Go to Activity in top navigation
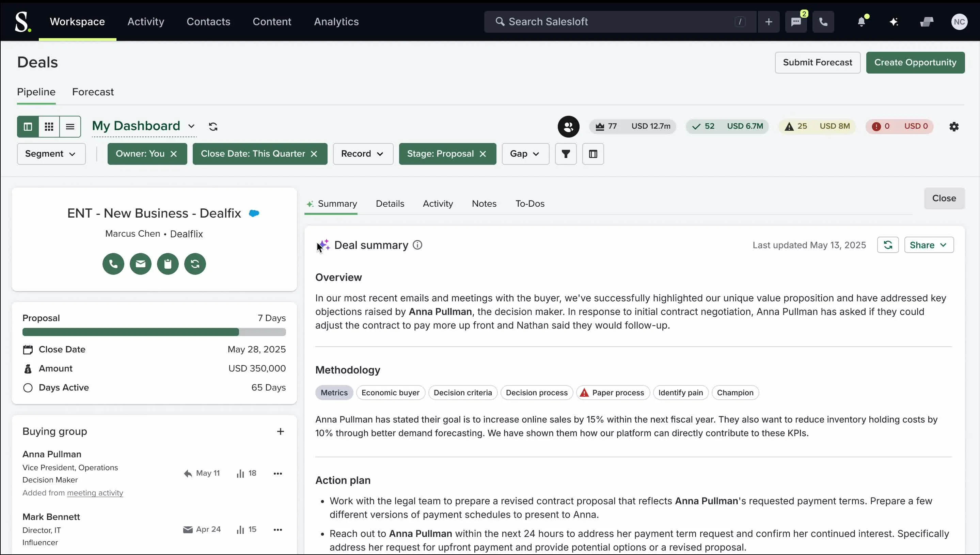This screenshot has height=555, width=980. [x=146, y=22]
